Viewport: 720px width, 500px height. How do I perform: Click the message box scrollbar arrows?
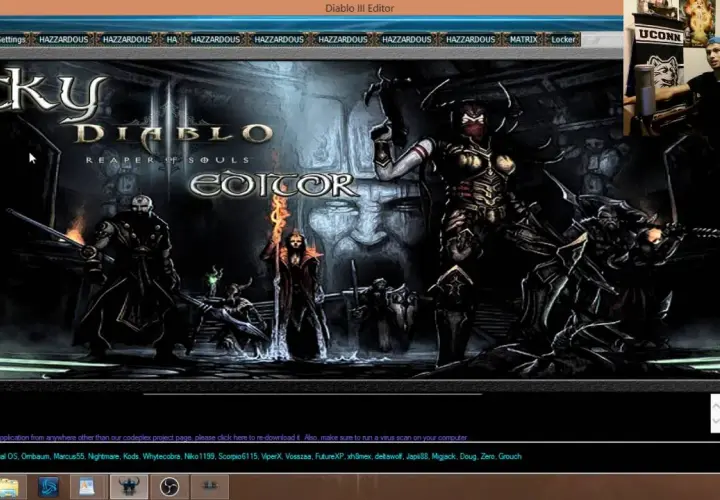coord(715,413)
